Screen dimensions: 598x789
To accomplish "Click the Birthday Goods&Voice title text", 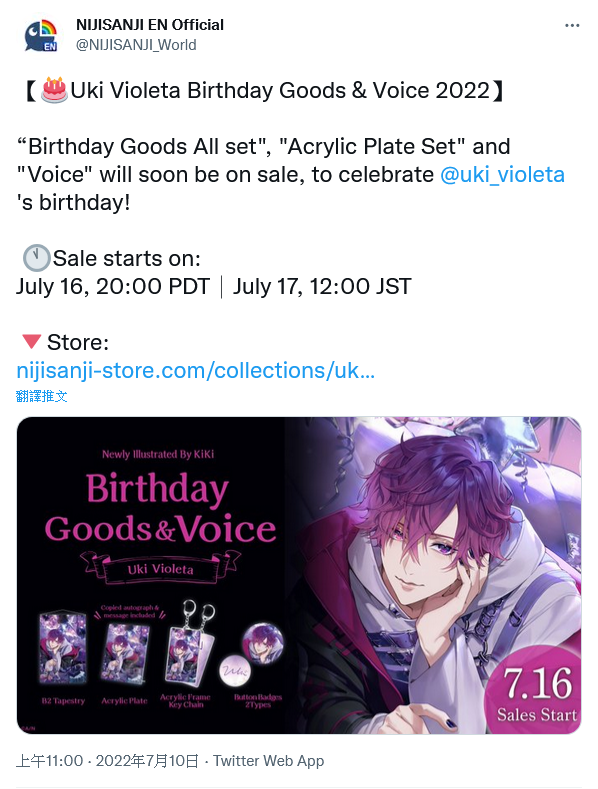I will pos(160,509).
